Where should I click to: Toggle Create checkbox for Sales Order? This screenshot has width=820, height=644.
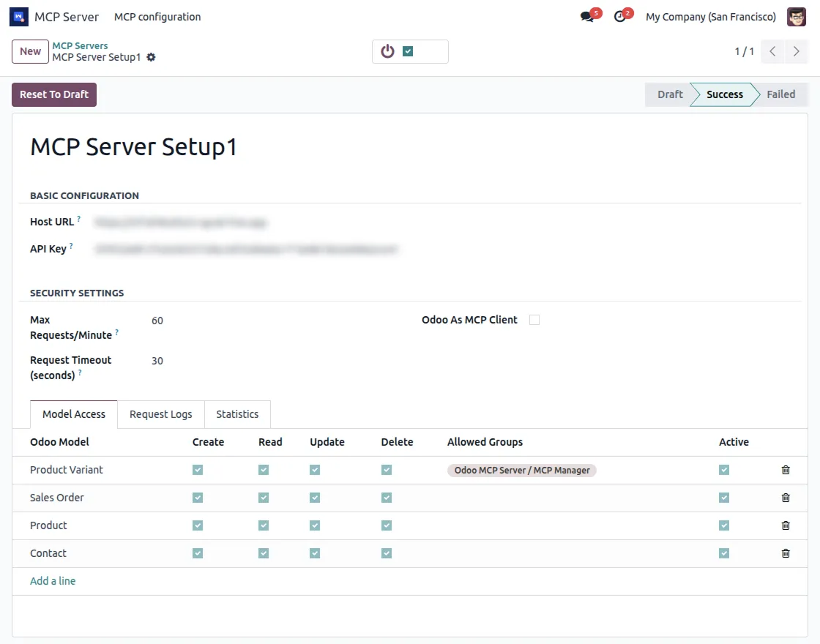[x=198, y=498]
